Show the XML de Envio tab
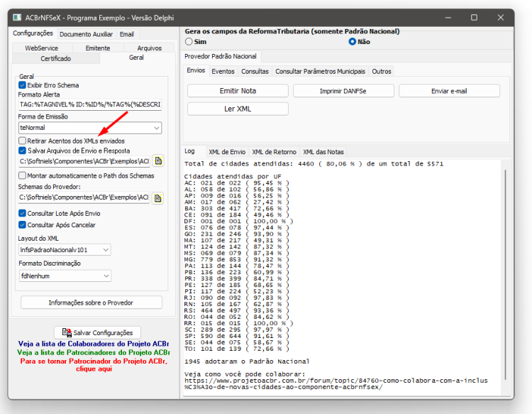The image size is (532, 414). [227, 152]
